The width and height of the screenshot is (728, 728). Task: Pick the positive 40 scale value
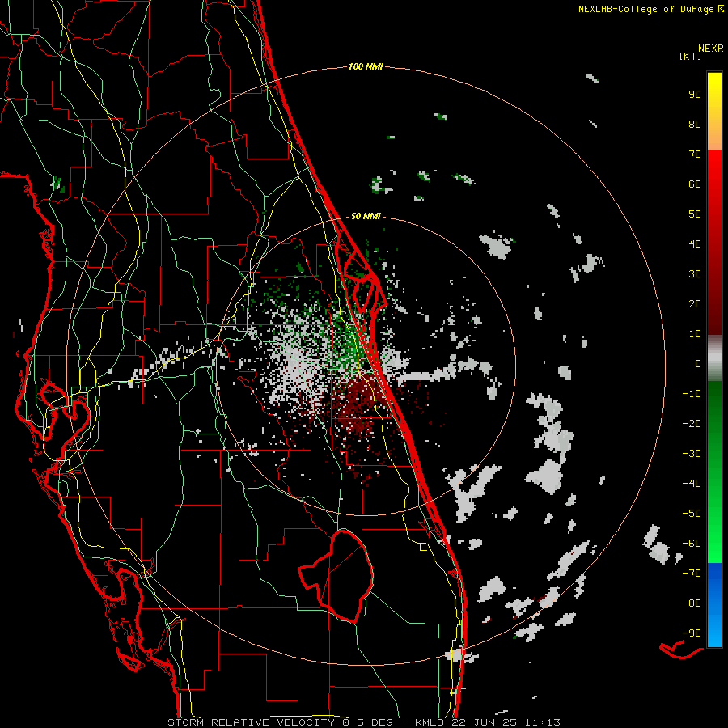[695, 244]
